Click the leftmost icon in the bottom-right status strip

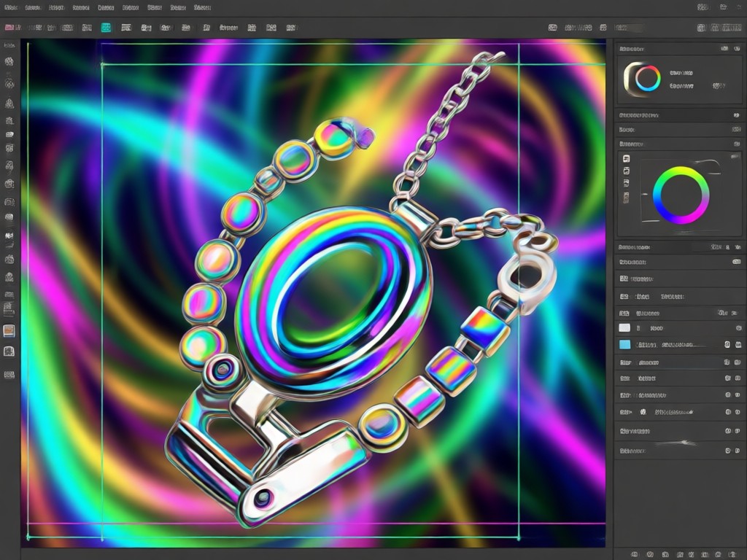pyautogui.click(x=635, y=554)
